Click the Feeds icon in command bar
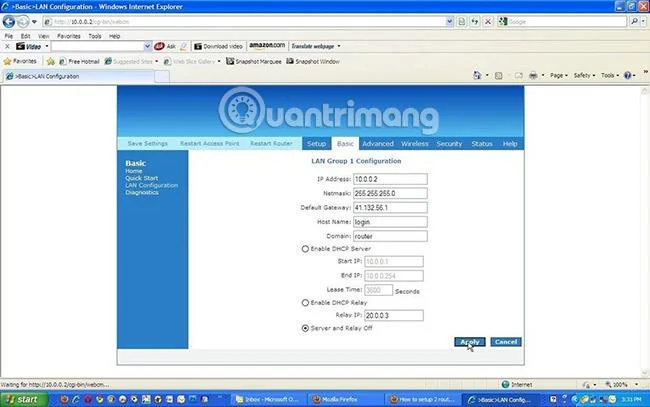The width and height of the screenshot is (650, 407). (499, 75)
